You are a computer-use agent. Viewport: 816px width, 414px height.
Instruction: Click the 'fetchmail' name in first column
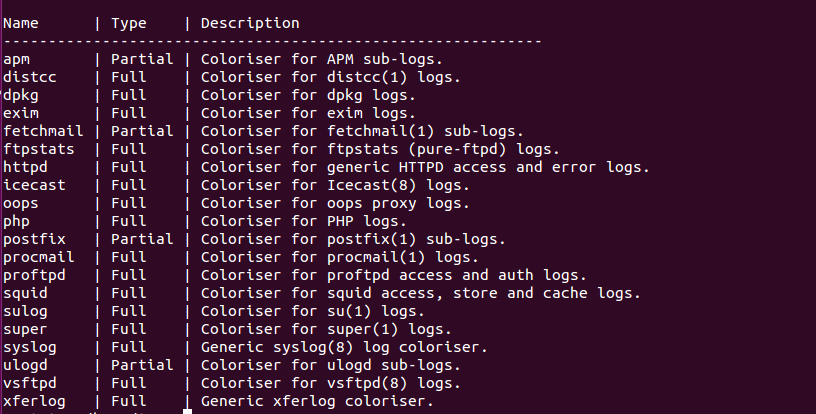coord(44,131)
